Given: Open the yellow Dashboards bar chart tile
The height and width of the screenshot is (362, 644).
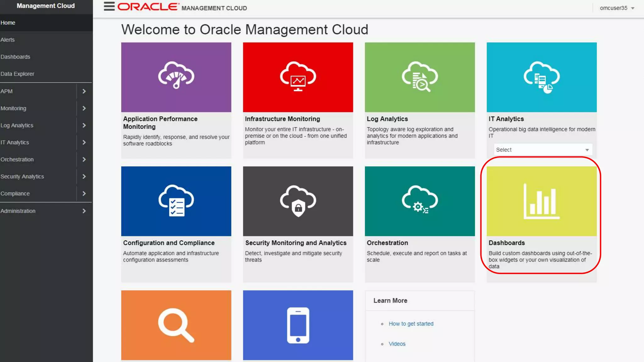Looking at the screenshot, I should coord(541,201).
